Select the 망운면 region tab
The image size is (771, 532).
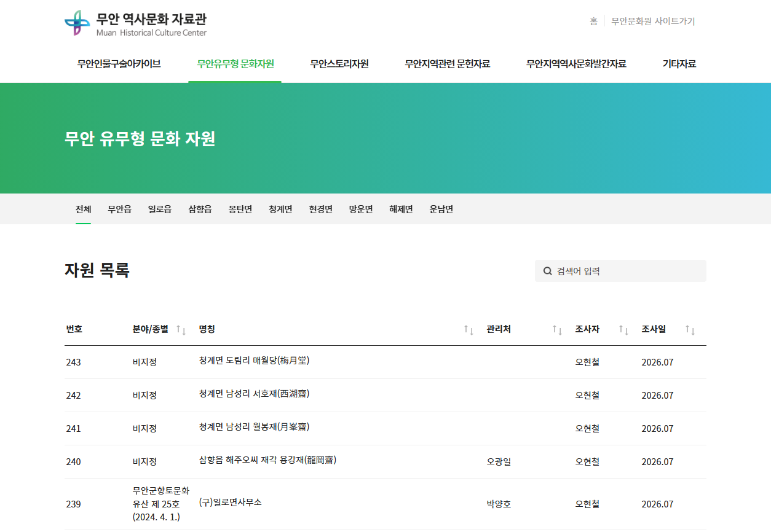[x=361, y=209]
